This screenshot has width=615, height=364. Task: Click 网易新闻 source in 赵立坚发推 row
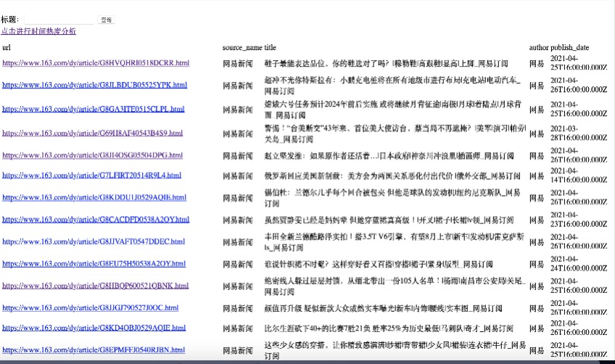pos(238,156)
